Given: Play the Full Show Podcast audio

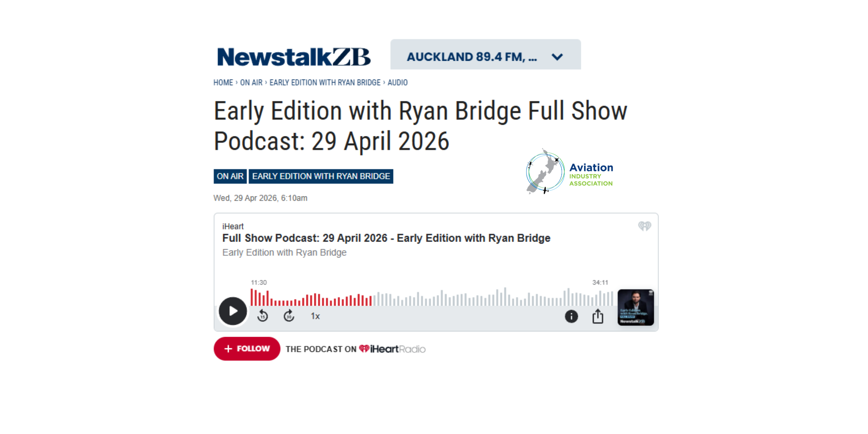Looking at the screenshot, I should pos(233,311).
